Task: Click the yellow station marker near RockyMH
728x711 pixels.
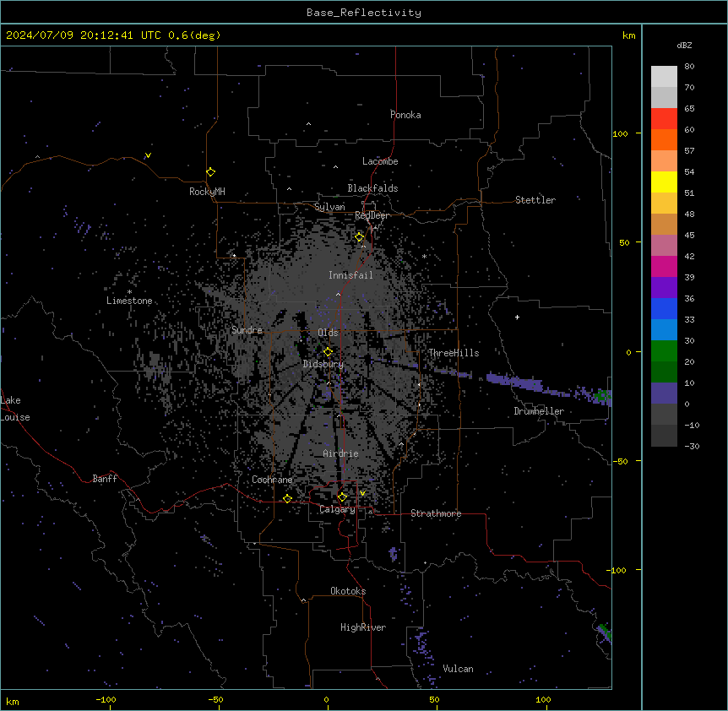Action: click(210, 172)
